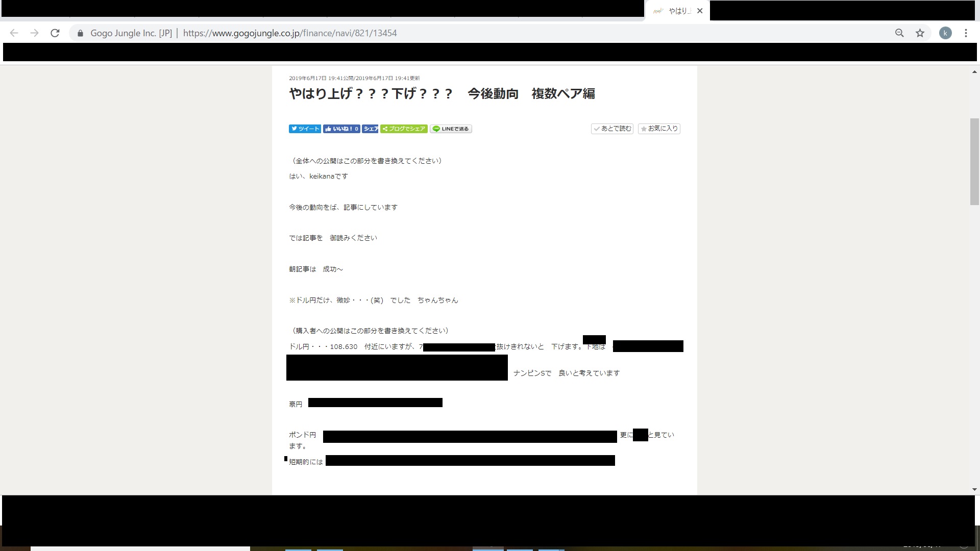Send the article with LINEで送る
Viewport: 980px width, 551px height.
click(x=451, y=129)
